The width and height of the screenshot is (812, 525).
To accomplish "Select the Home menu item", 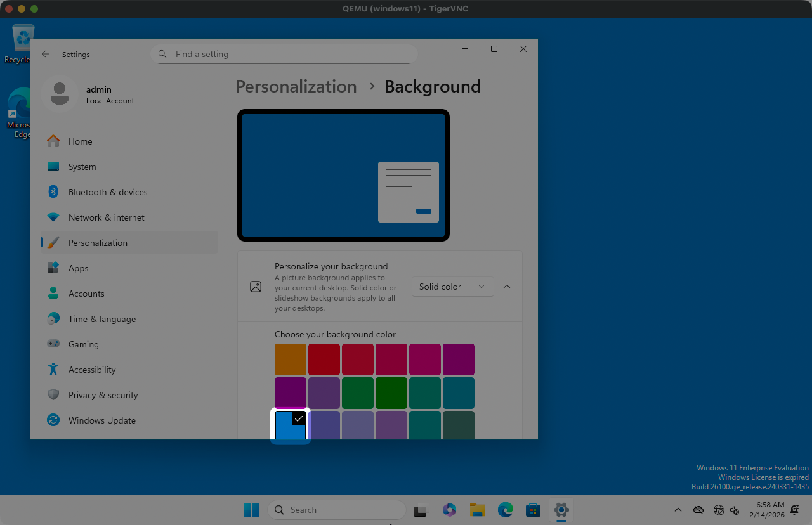I will tap(80, 141).
